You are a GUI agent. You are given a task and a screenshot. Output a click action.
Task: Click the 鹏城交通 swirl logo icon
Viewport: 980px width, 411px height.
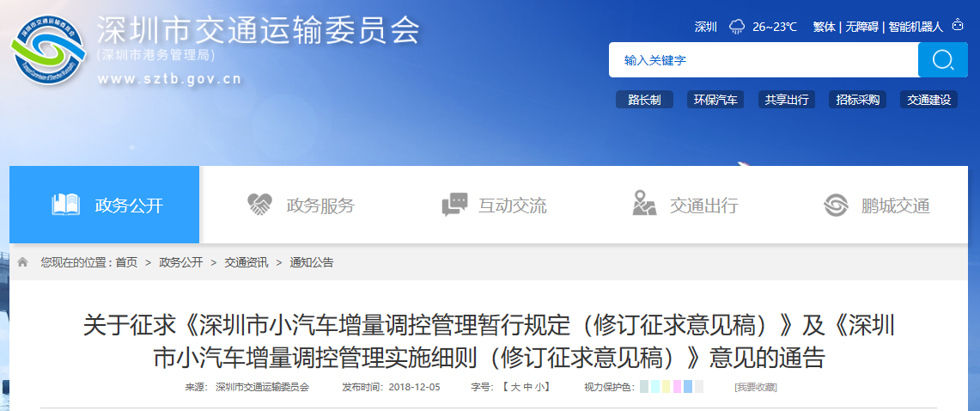coord(836,205)
